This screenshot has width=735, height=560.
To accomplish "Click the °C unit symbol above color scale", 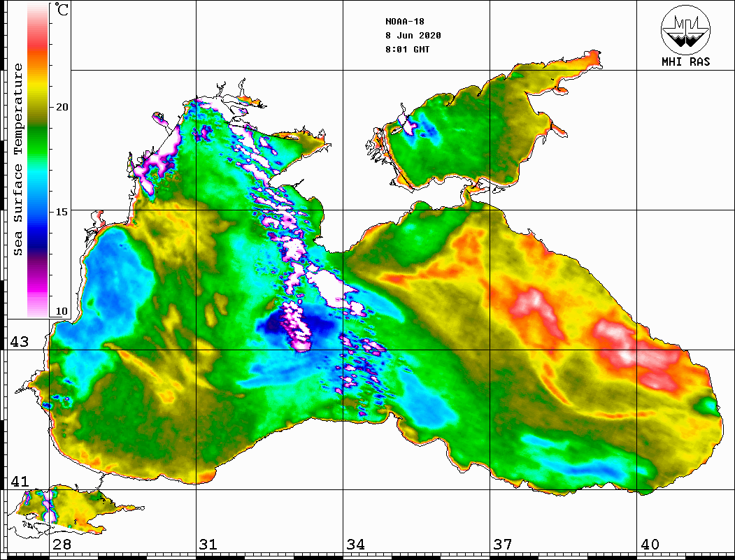I will (x=62, y=10).
